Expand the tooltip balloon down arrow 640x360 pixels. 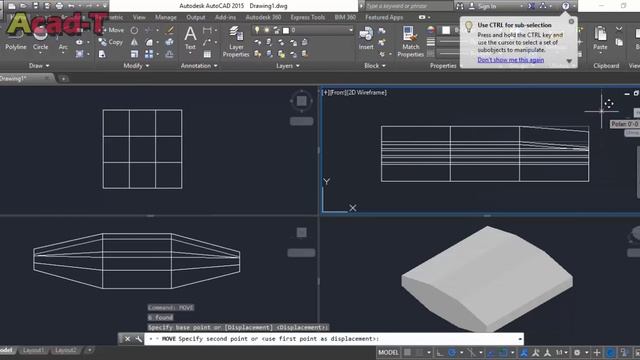[569, 61]
